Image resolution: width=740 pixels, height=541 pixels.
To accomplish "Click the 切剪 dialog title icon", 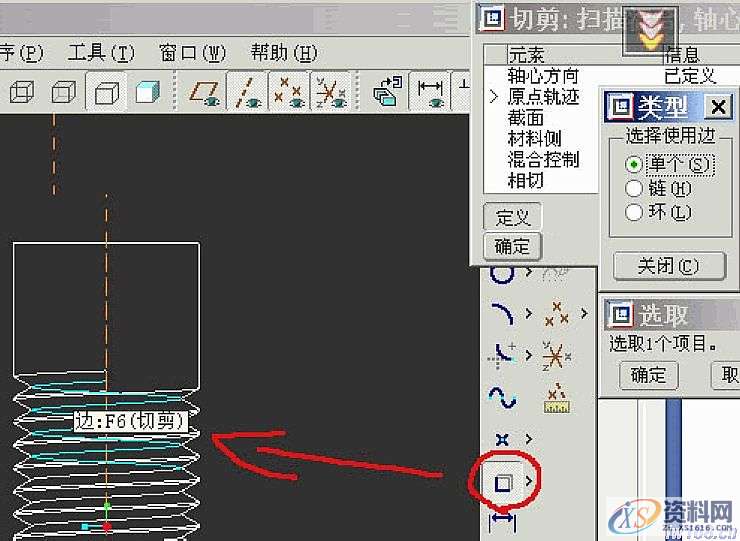I will pyautogui.click(x=492, y=18).
